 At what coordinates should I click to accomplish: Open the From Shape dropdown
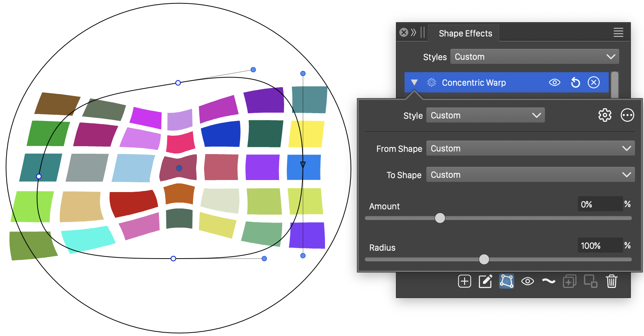(530, 148)
